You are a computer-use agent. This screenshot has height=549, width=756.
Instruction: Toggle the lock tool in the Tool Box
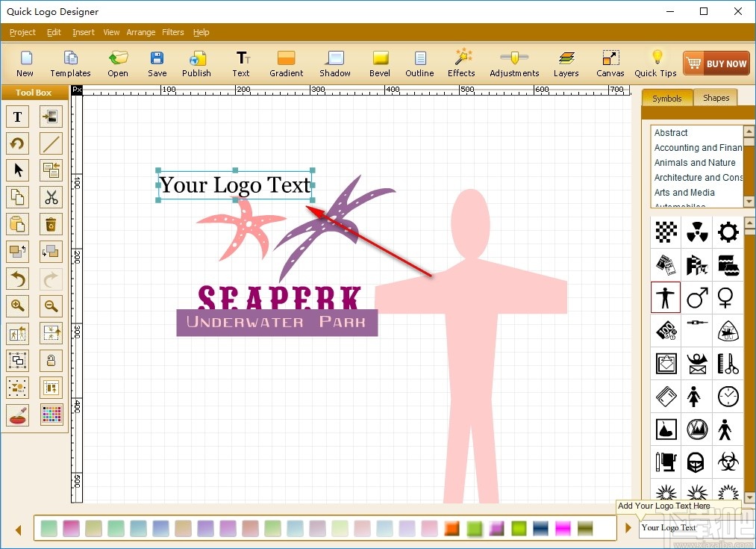[51, 360]
